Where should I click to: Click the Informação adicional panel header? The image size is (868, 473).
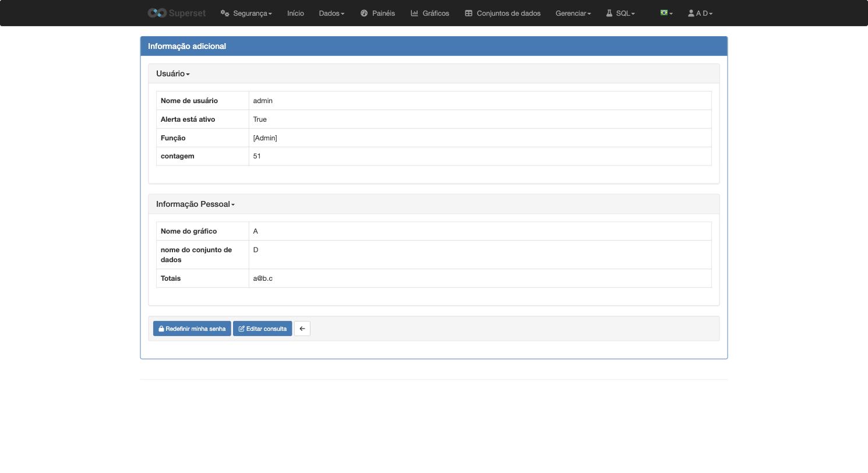[x=434, y=46]
